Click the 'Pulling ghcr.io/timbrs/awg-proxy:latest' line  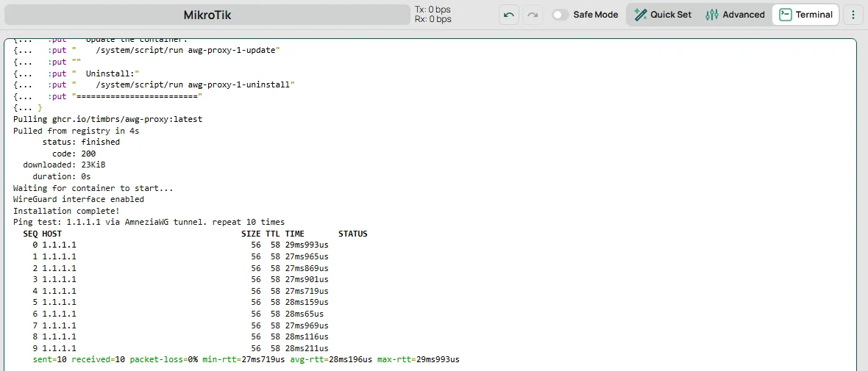tap(108, 119)
